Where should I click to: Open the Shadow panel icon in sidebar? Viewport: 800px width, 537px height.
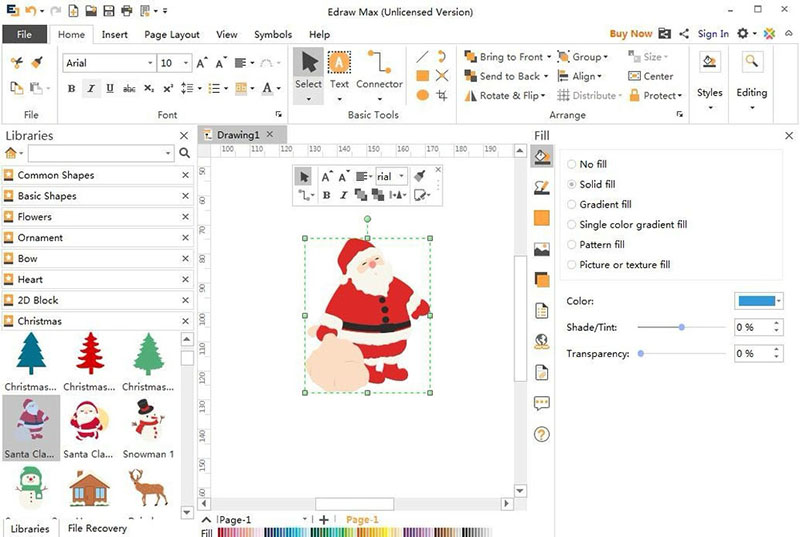tap(542, 280)
